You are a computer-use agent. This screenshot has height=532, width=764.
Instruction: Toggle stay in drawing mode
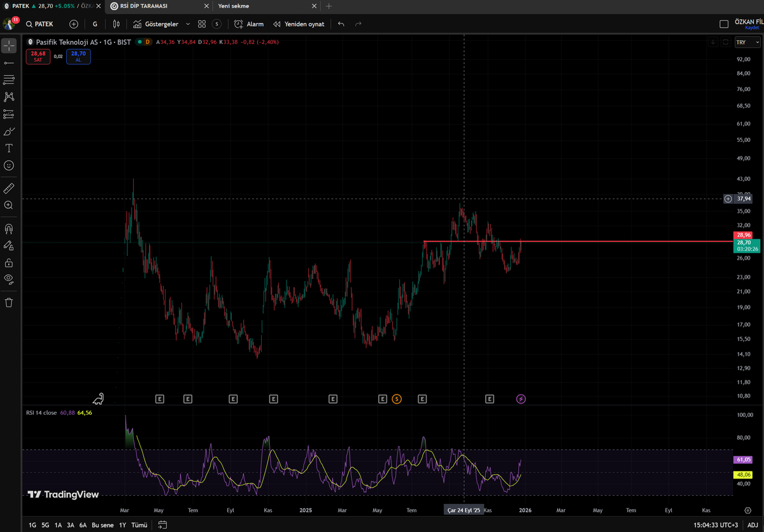click(x=9, y=245)
